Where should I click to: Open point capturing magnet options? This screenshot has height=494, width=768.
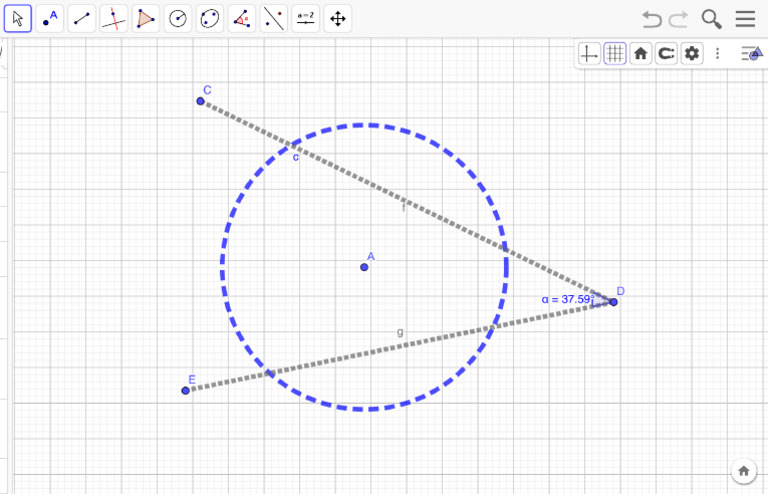coord(666,53)
